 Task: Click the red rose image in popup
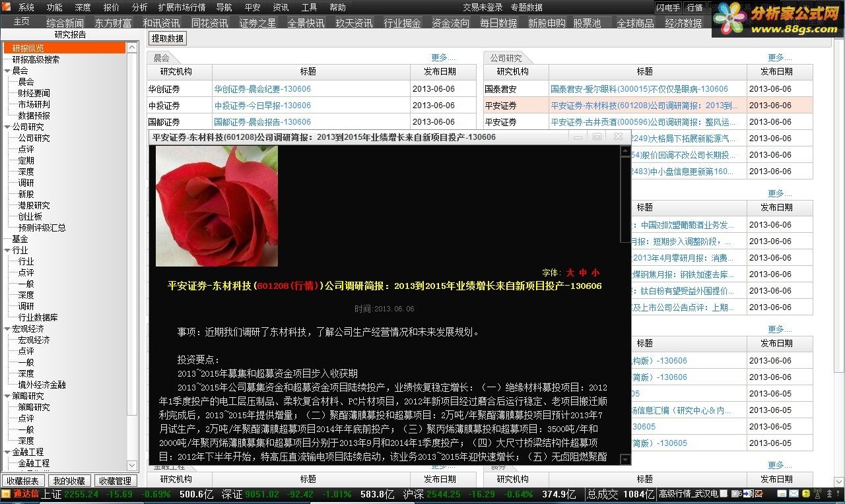click(217, 206)
